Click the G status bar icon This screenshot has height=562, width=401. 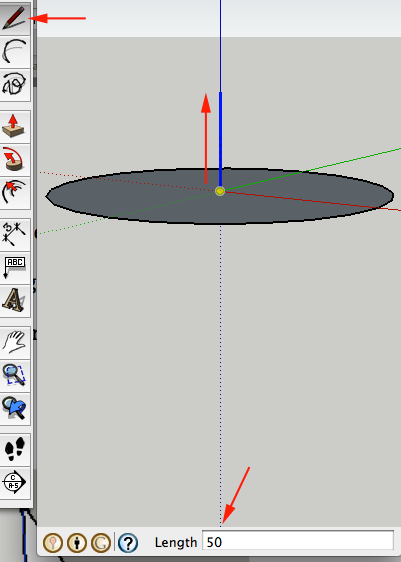tap(101, 543)
